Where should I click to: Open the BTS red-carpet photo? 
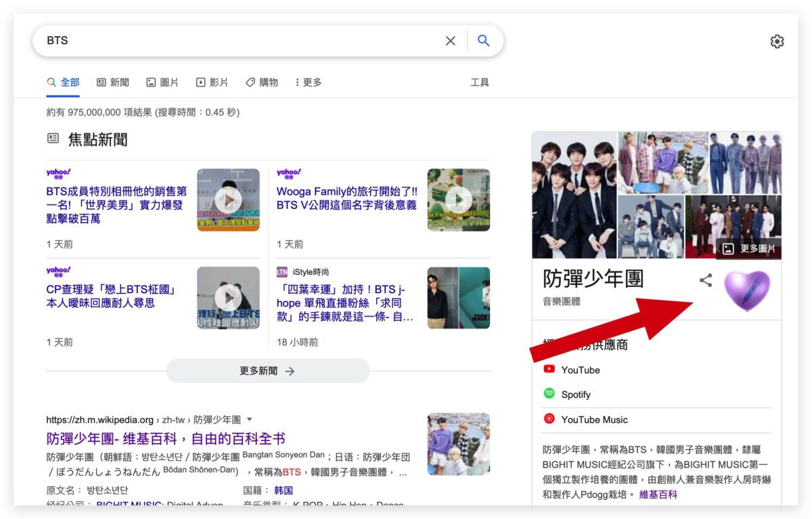[733, 227]
